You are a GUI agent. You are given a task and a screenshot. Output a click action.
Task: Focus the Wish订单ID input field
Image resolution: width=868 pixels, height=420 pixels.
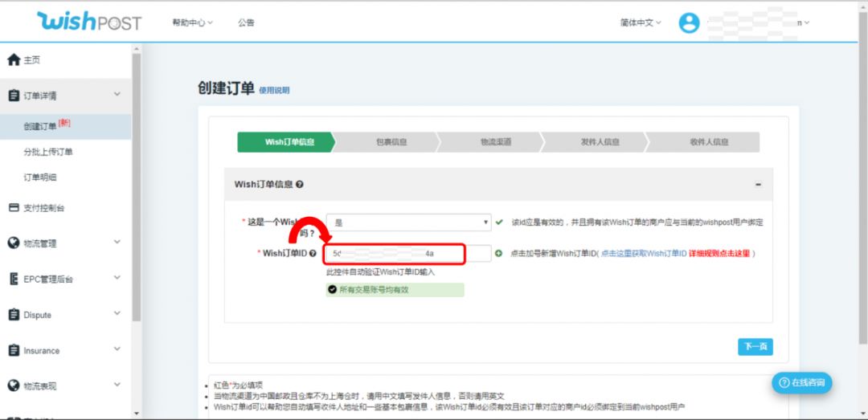pos(408,254)
